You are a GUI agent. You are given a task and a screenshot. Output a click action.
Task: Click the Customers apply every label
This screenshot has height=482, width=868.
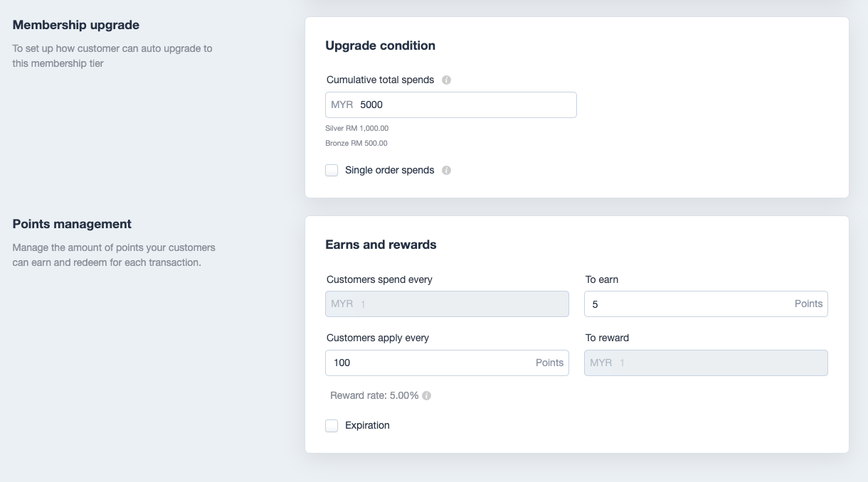click(x=378, y=338)
